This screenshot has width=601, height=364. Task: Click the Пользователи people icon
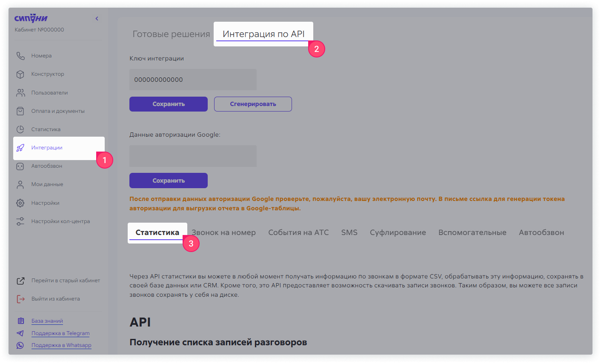(20, 92)
